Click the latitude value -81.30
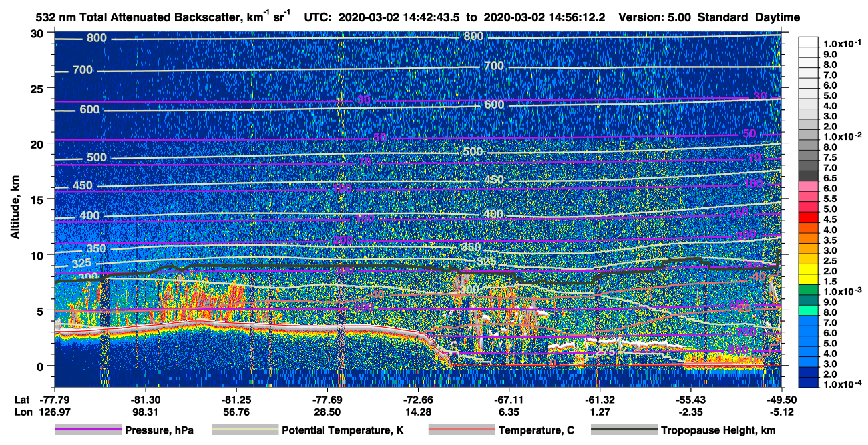868x445 pixels. coord(145,400)
